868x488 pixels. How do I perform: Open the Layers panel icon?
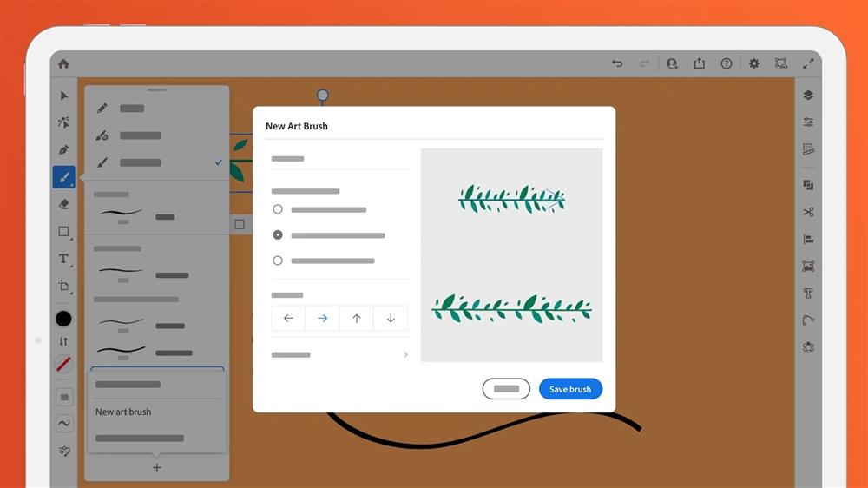pyautogui.click(x=808, y=96)
